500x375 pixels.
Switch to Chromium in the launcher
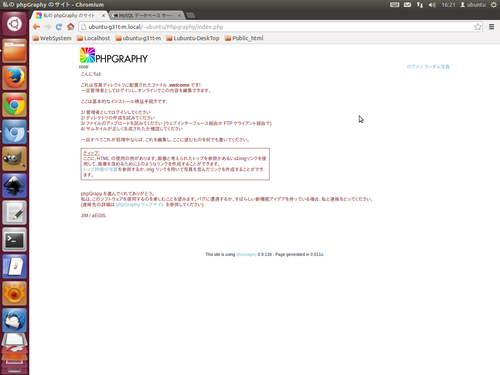click(14, 132)
